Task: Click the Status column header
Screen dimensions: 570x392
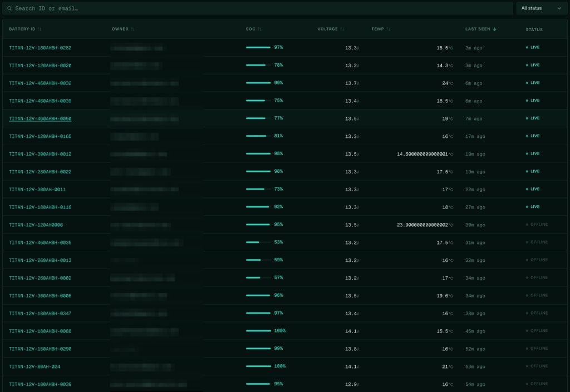Action: pos(534,30)
